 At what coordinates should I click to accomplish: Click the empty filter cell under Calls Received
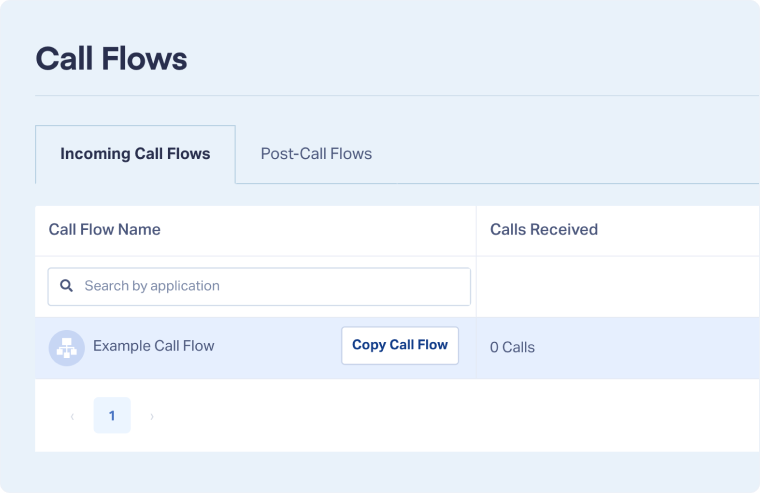click(x=616, y=286)
